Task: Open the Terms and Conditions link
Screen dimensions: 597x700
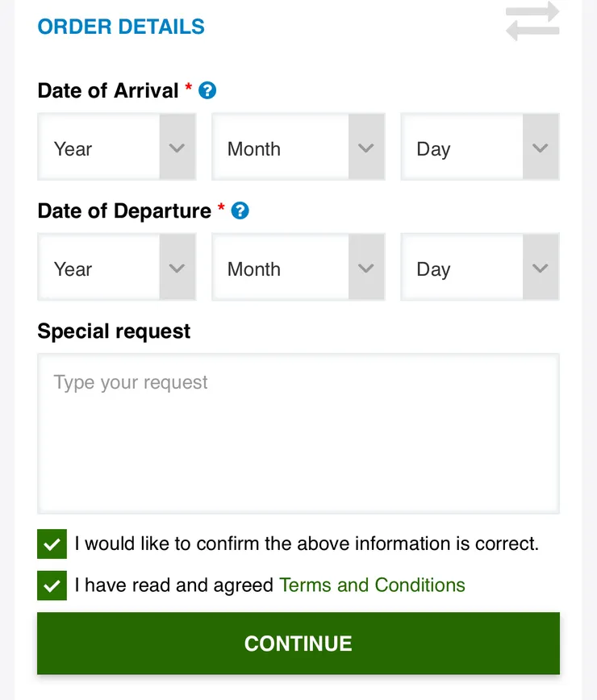Action: pyautogui.click(x=372, y=585)
